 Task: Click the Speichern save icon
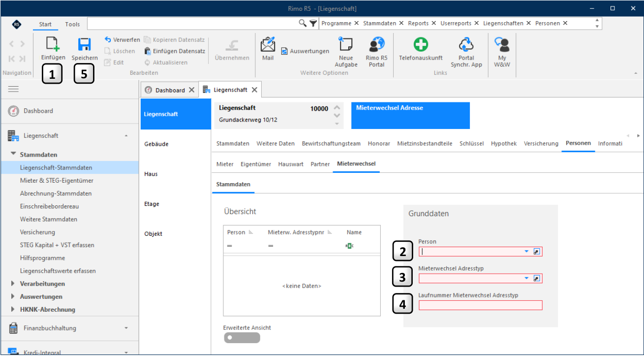point(85,45)
